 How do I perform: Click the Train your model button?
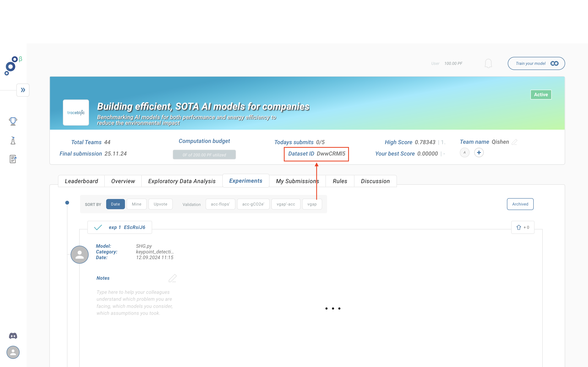coord(536,63)
